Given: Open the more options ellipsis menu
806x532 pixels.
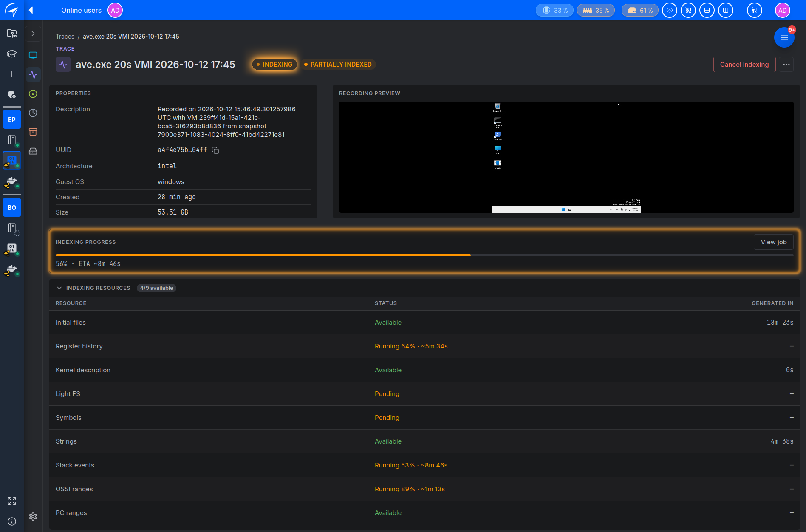Looking at the screenshot, I should click(x=786, y=65).
